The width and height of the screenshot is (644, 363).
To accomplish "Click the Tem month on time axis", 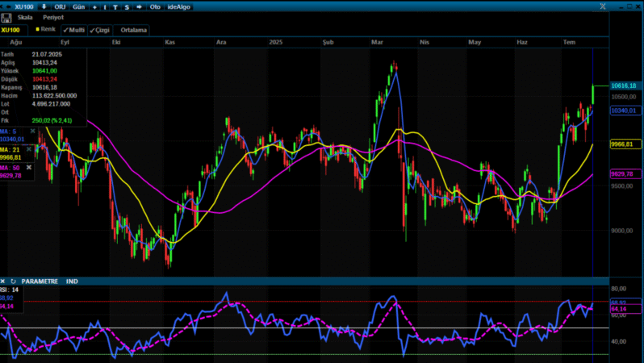I will (569, 42).
